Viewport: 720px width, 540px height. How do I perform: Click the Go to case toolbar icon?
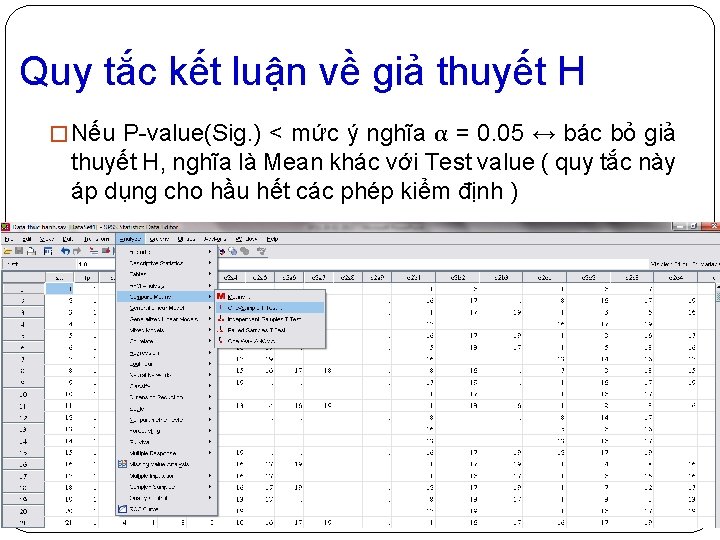[94, 251]
